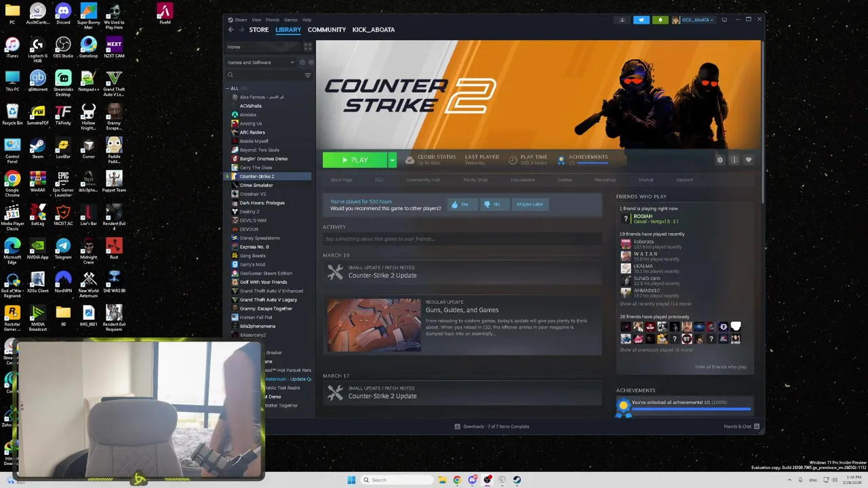Open the Recycle Bin desktop icon
Viewport: 868px width, 488px height.
click(x=12, y=115)
